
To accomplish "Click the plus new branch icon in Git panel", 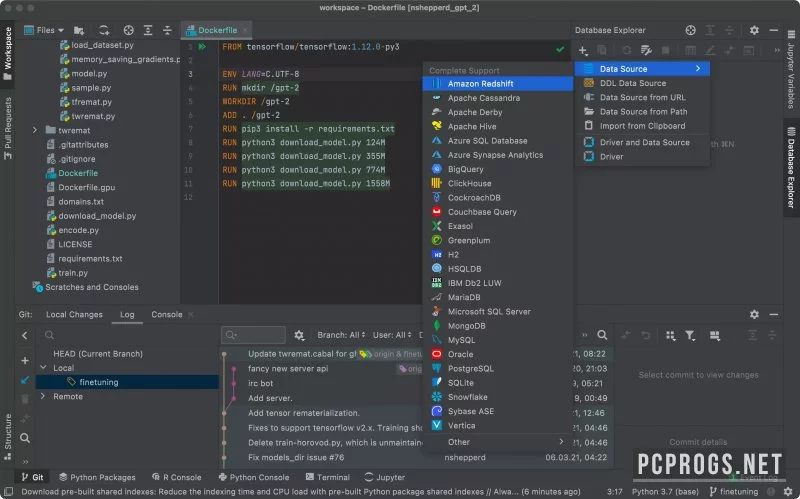I will pyautogui.click(x=24, y=361).
